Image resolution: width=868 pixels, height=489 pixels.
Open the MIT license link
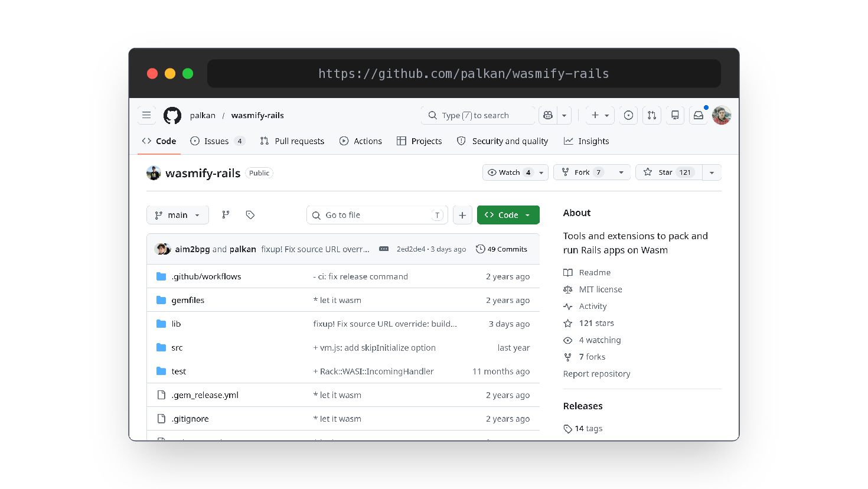(601, 289)
